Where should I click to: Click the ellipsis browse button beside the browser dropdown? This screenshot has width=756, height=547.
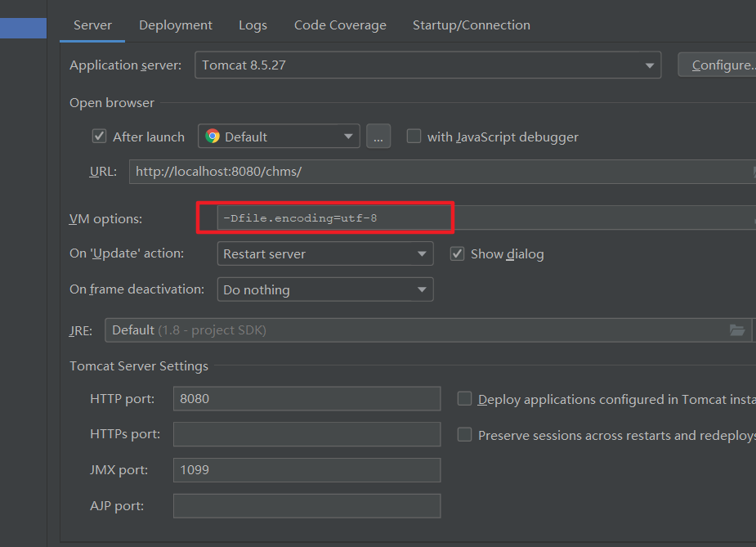tap(378, 137)
